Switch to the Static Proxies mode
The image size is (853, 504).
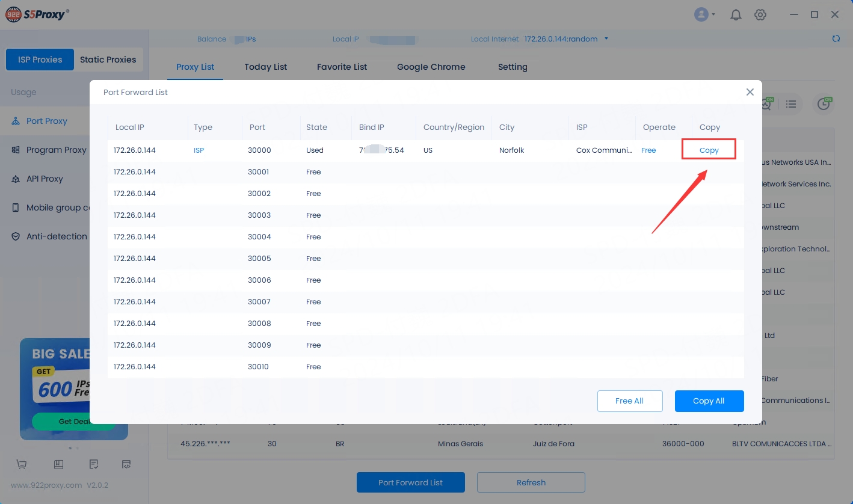(108, 60)
